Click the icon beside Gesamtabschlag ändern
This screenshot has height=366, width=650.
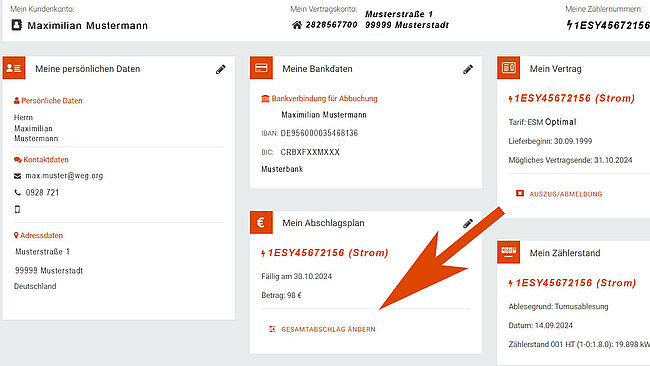(272, 329)
